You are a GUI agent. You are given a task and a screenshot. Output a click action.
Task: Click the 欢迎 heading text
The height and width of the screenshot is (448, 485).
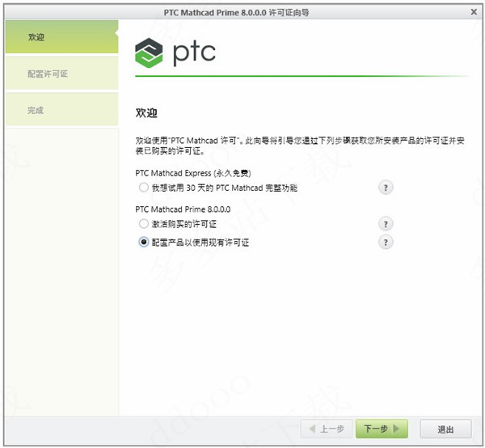pyautogui.click(x=146, y=113)
